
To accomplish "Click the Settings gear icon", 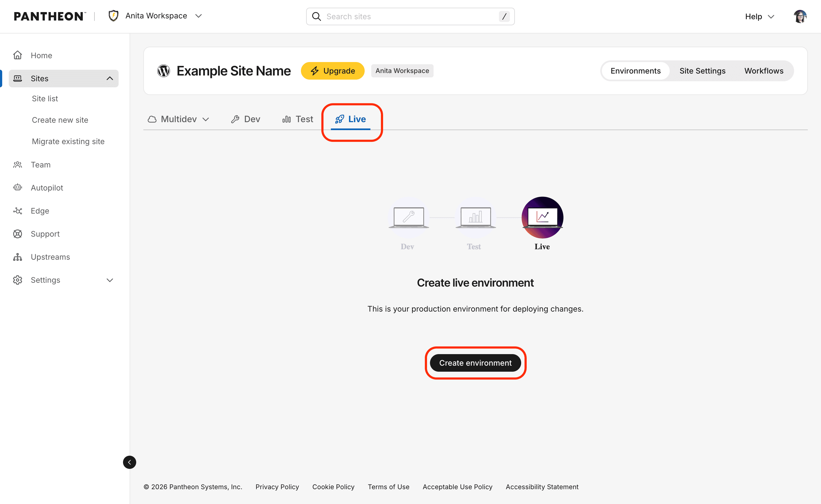I will pos(18,280).
